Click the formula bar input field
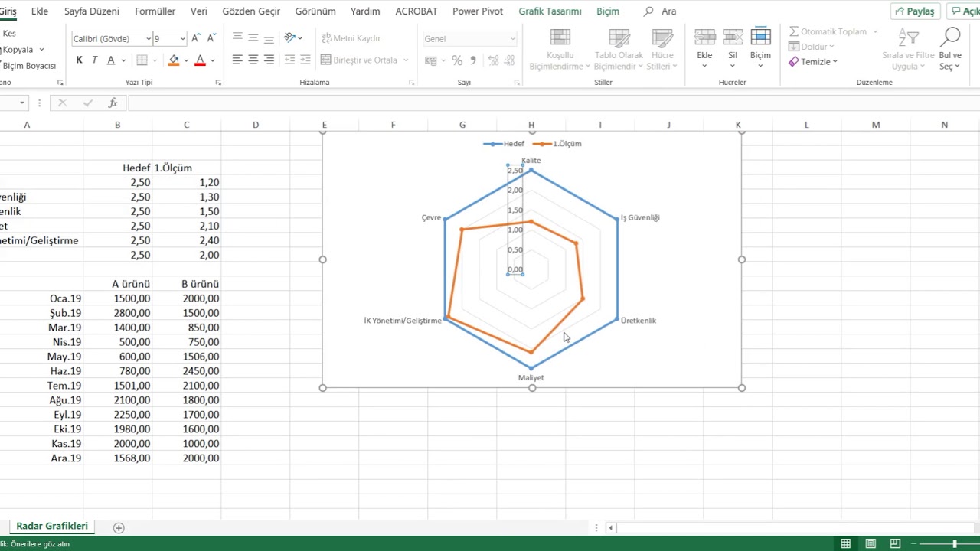This screenshot has height=551, width=980. (554, 103)
